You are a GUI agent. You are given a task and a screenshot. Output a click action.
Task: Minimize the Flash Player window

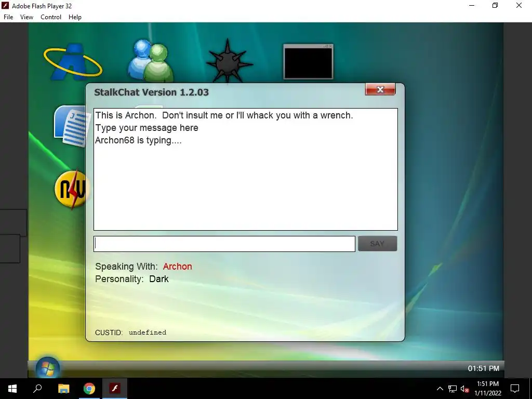(x=472, y=5)
